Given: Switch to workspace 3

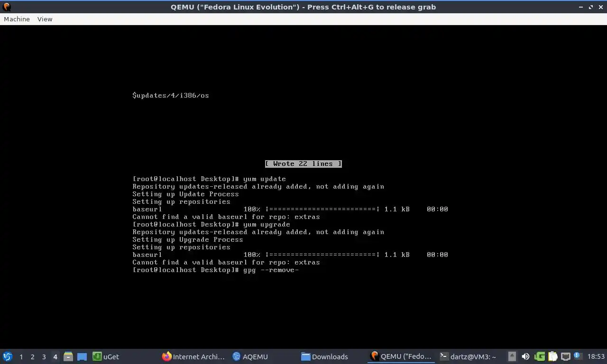Looking at the screenshot, I should [44, 356].
